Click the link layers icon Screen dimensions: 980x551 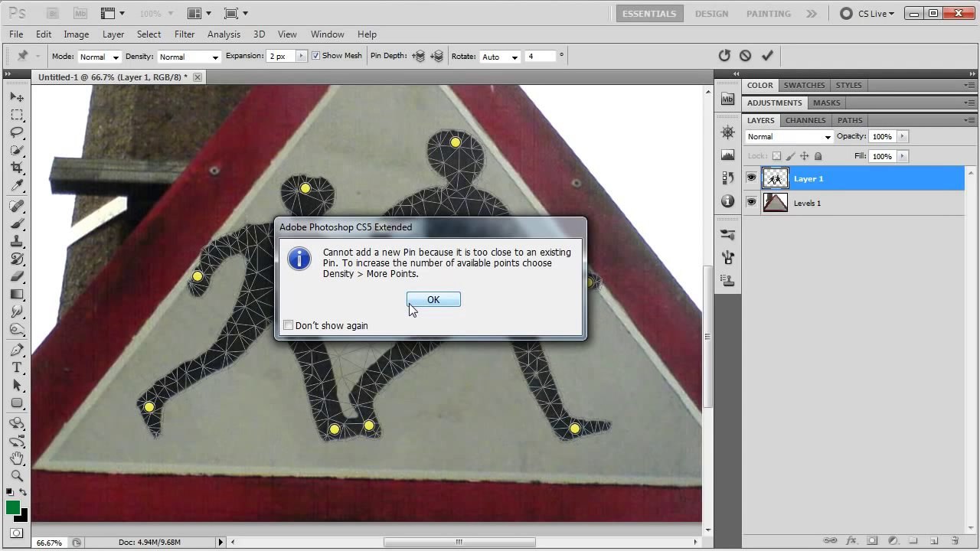[831, 541]
